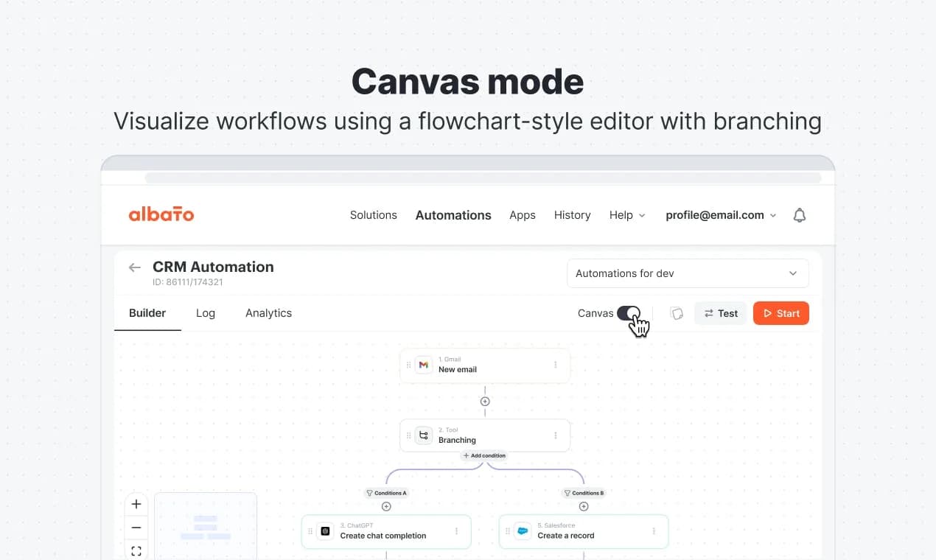
Task: Click the copy icon beside Test
Action: tap(677, 313)
